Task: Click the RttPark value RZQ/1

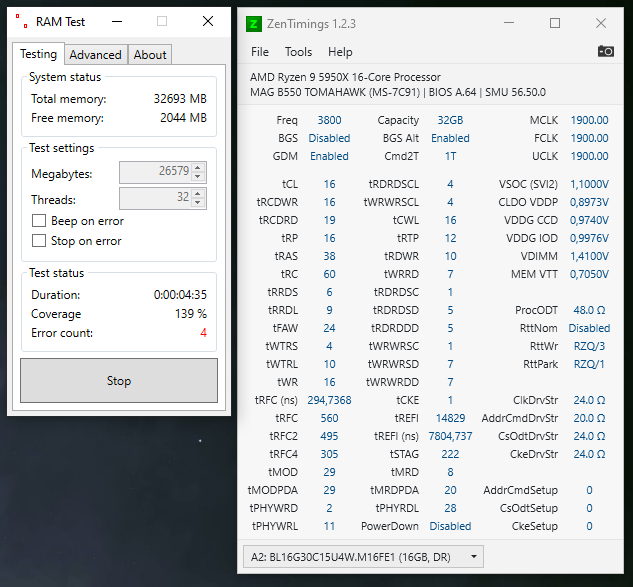Action: point(589,364)
